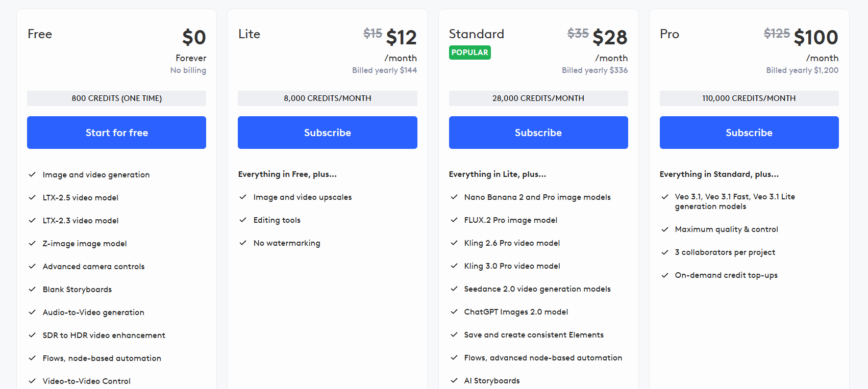Subscribe to the Lite plan
The image size is (868, 389).
coord(327,133)
